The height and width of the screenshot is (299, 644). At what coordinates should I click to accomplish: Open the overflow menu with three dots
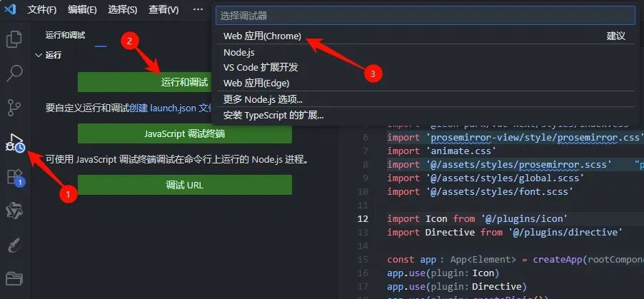coord(198,9)
